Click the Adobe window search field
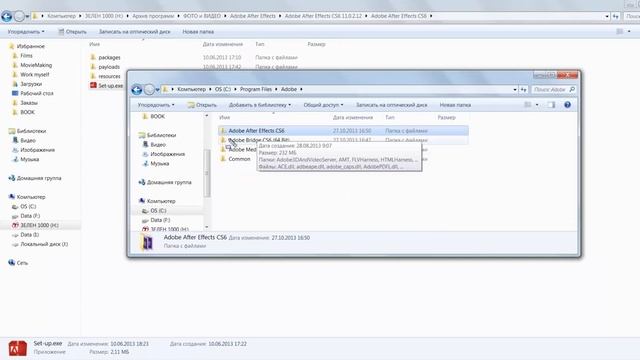Viewport: 640px width, 360px height. point(554,89)
